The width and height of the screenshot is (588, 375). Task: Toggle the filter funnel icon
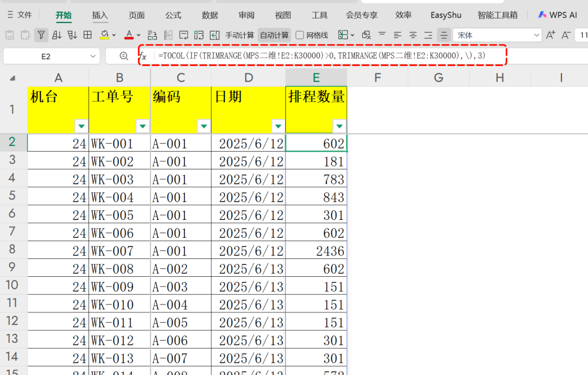[x=41, y=35]
